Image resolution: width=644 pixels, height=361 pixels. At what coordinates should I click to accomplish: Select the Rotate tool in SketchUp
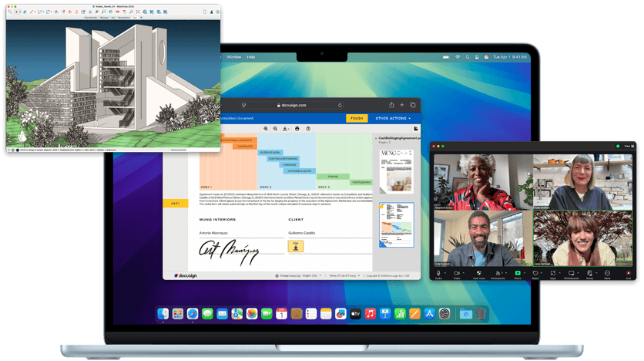pos(76,12)
